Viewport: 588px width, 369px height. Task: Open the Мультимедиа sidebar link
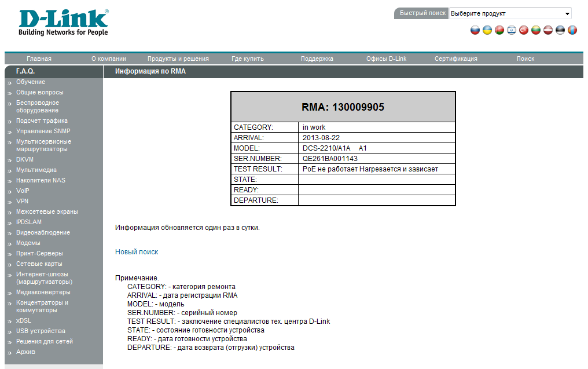(36, 170)
